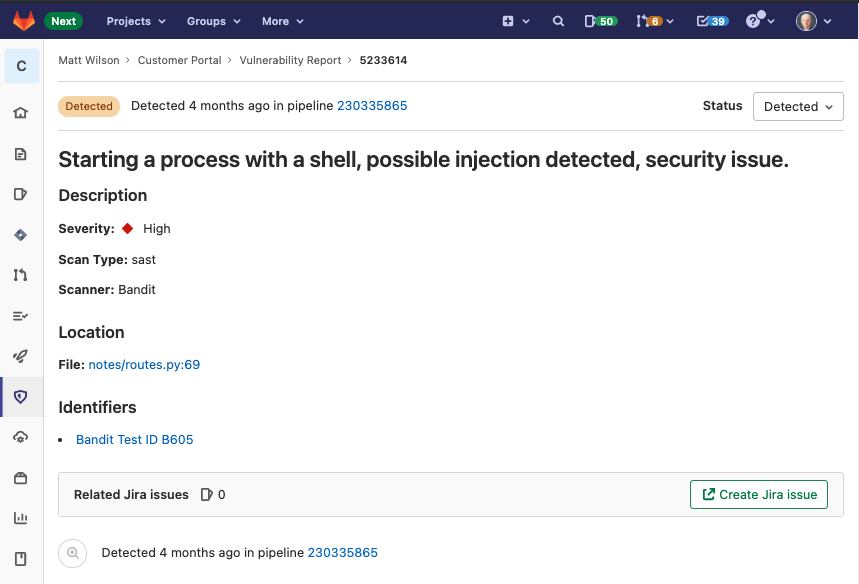Open pipeline 230335865 link
The height and width of the screenshot is (584, 859).
372,105
